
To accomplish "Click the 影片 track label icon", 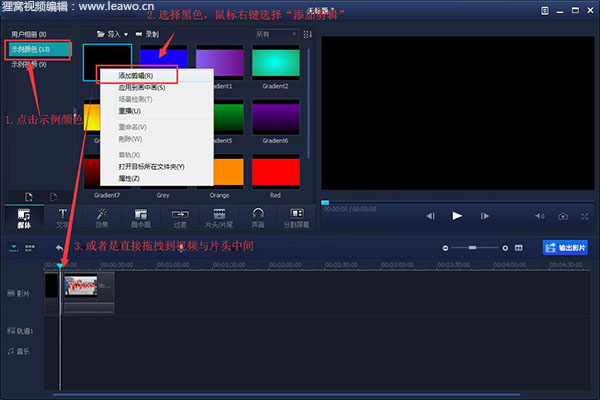I will (11, 294).
